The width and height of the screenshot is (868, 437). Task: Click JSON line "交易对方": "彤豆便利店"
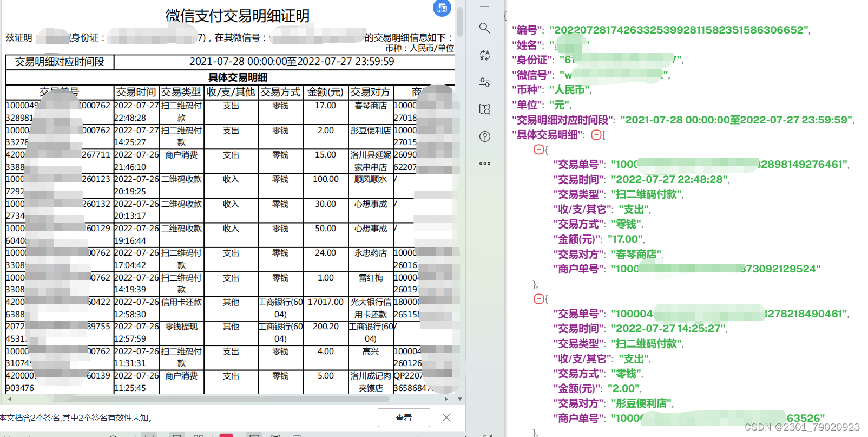tap(613, 403)
